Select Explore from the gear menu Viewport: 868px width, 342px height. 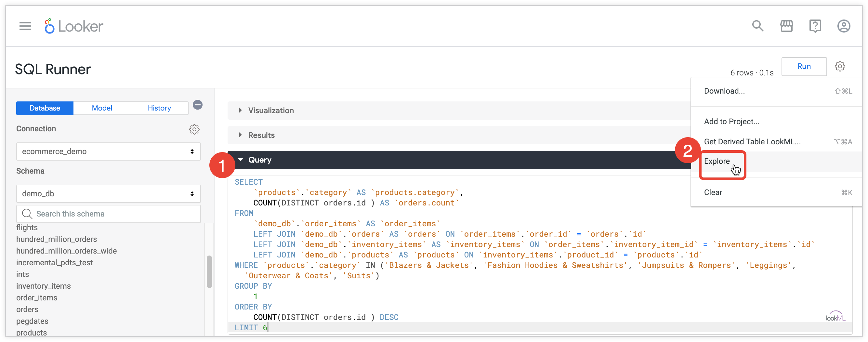click(717, 161)
